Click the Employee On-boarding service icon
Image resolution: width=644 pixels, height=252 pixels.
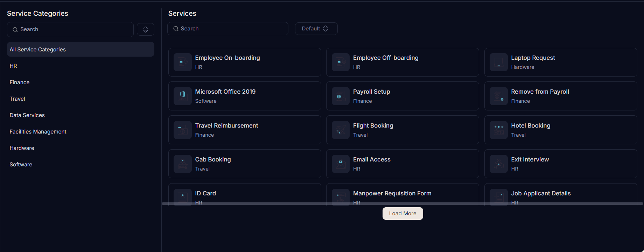(183, 62)
